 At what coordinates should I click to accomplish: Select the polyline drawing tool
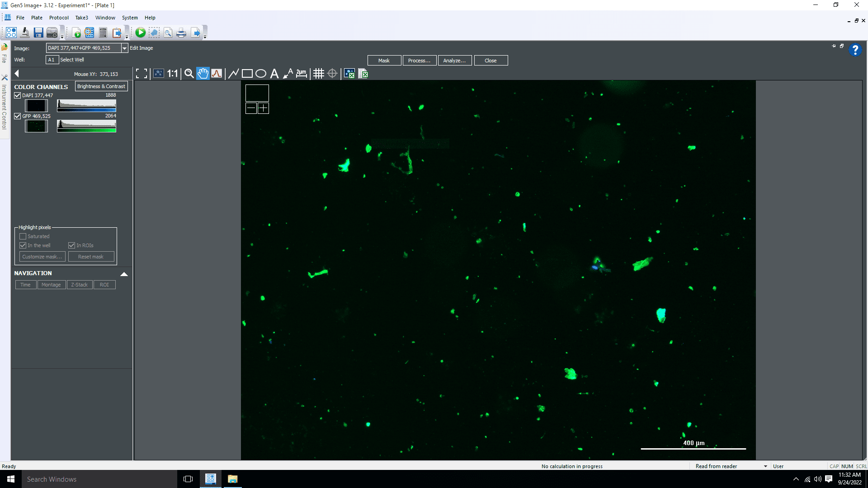(x=233, y=74)
